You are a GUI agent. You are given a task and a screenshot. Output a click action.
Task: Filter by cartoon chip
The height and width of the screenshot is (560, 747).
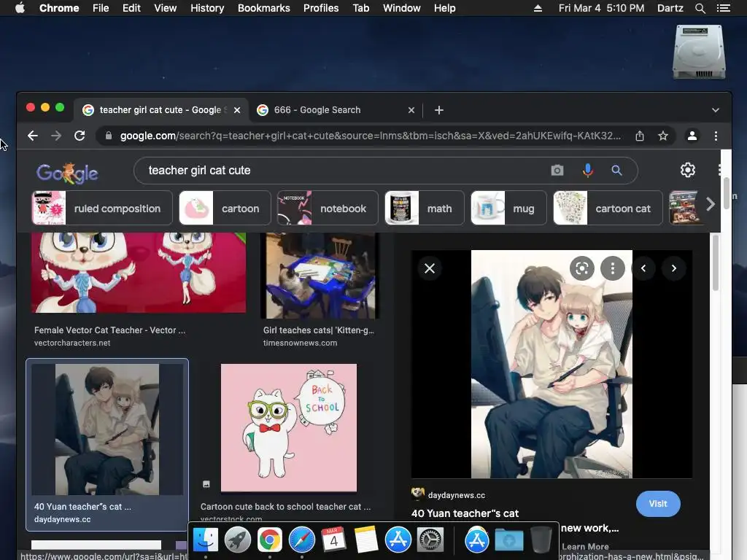coord(225,208)
